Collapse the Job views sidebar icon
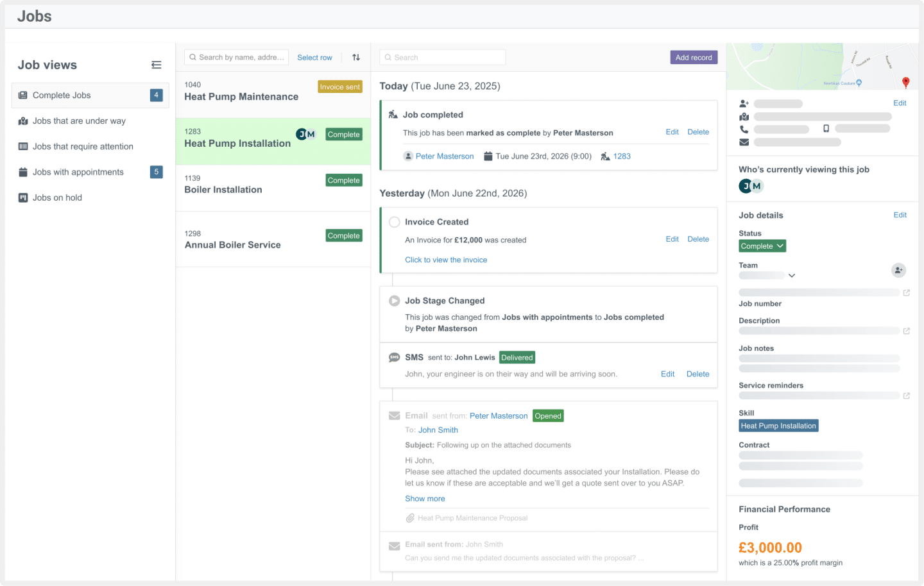 point(157,65)
